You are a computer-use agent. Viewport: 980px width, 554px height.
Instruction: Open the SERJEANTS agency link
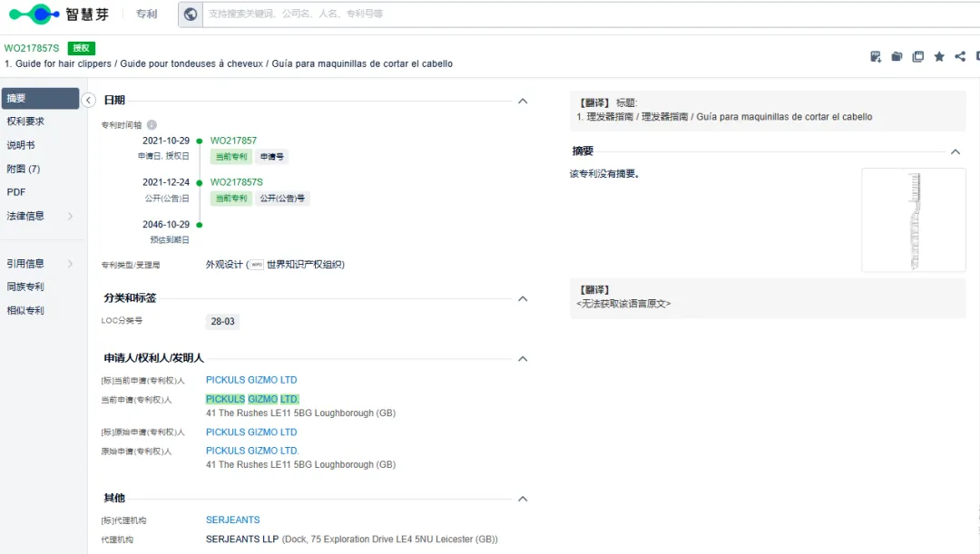pyautogui.click(x=232, y=520)
